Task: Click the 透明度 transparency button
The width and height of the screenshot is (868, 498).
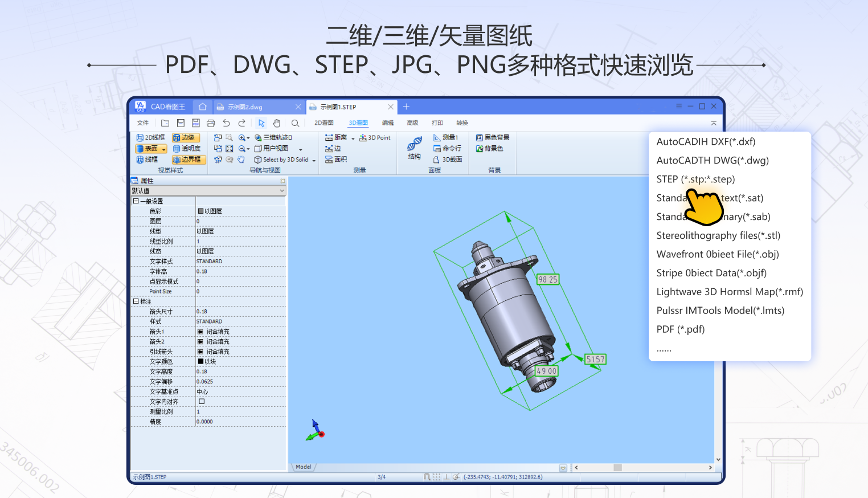Action: tap(187, 149)
